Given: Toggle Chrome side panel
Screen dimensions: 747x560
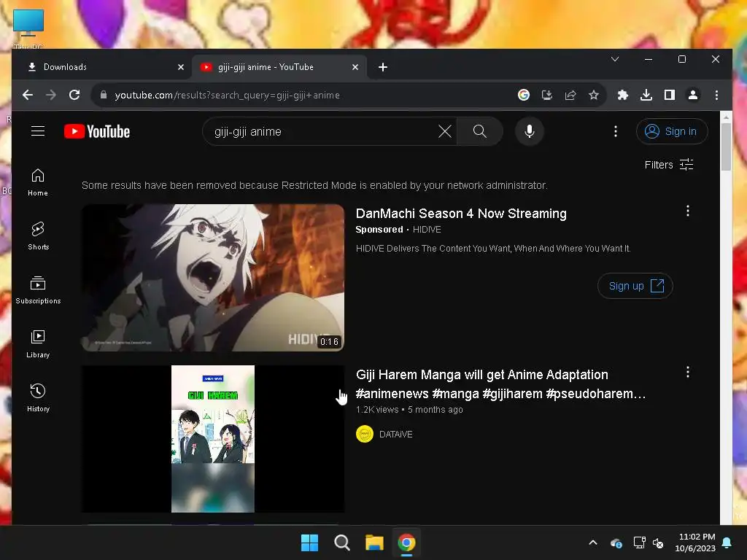Looking at the screenshot, I should click(x=670, y=95).
